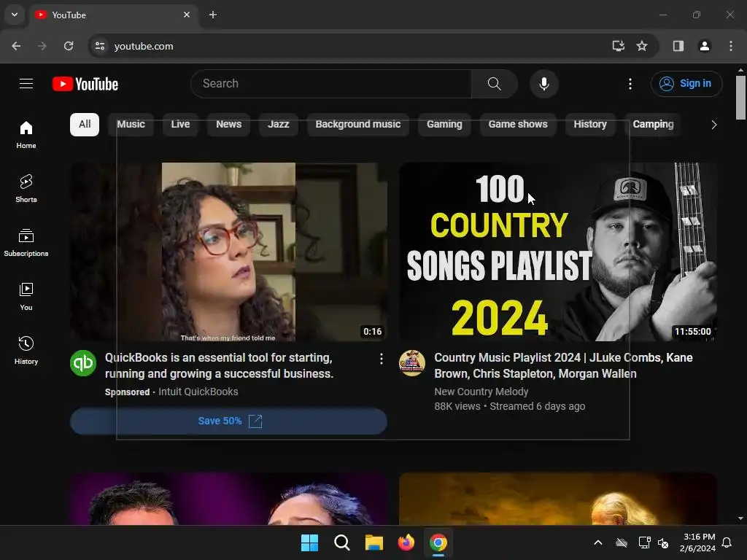The image size is (747, 560).
Task: Select the Jazz filter chip
Action: coord(278,125)
